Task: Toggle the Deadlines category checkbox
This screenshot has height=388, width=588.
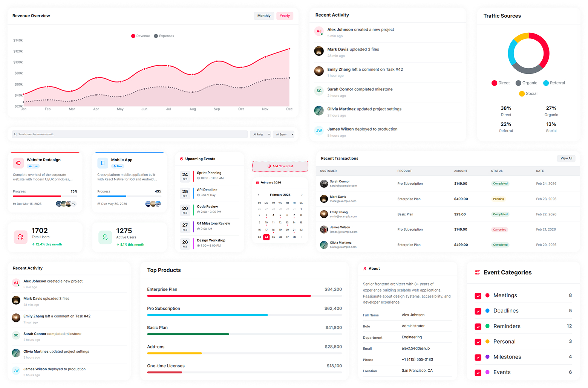Action: (x=478, y=311)
